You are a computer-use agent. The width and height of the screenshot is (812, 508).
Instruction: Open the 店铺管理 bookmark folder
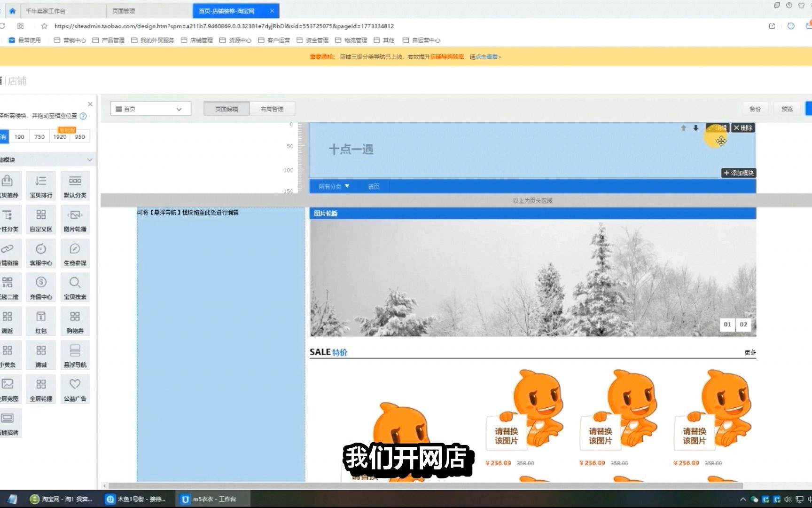[x=197, y=40]
